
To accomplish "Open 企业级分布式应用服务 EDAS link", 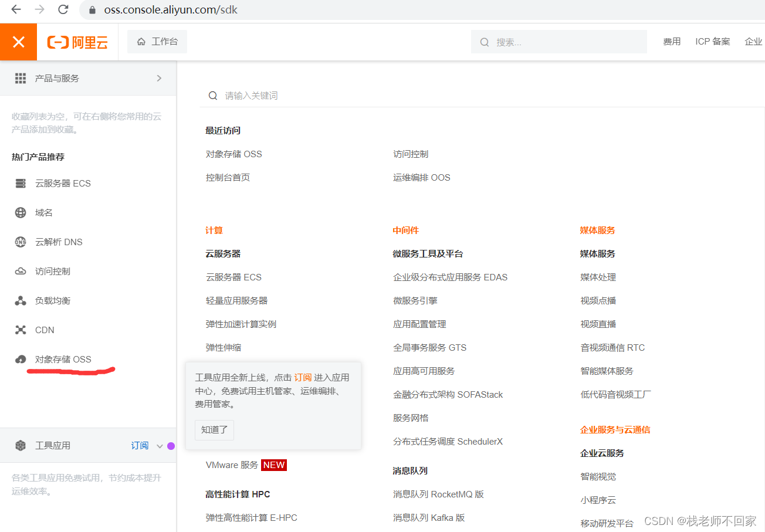I will (451, 277).
